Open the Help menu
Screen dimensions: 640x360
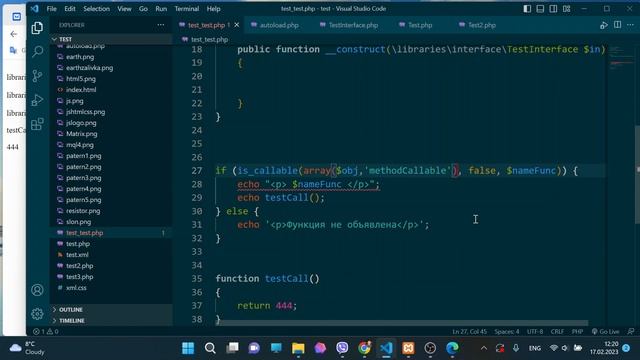[213, 9]
